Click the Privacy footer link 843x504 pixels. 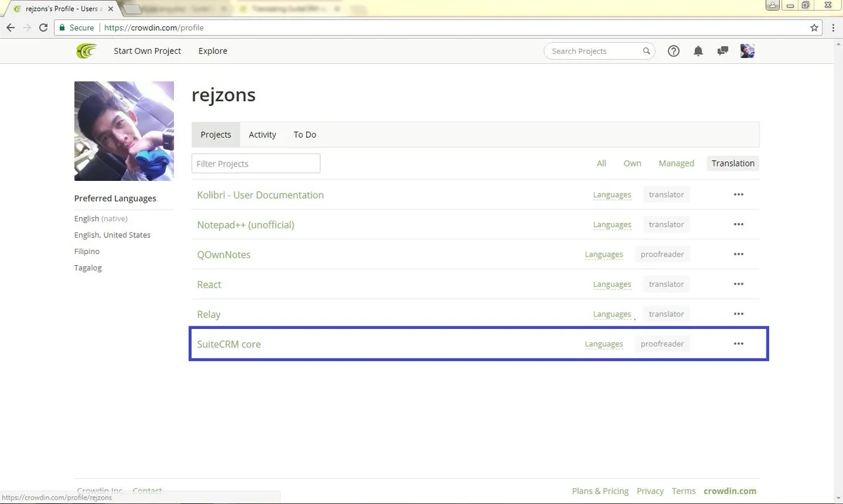tap(650, 491)
